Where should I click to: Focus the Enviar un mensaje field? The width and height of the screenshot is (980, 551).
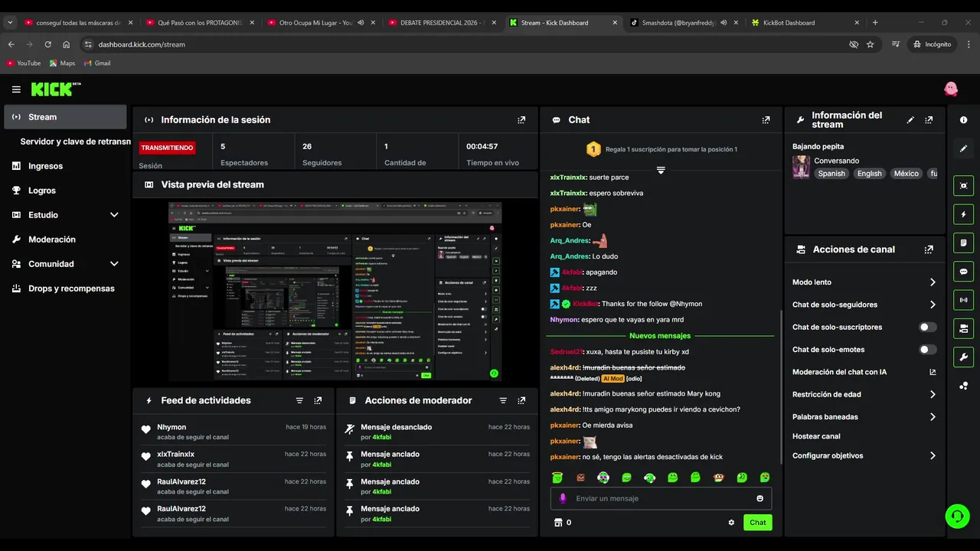(661, 498)
